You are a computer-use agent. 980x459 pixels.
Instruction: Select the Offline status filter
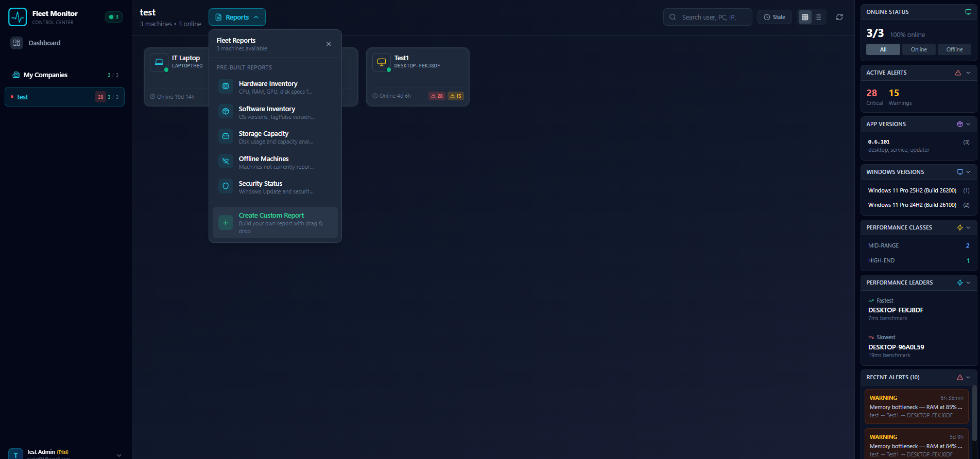tap(954, 49)
